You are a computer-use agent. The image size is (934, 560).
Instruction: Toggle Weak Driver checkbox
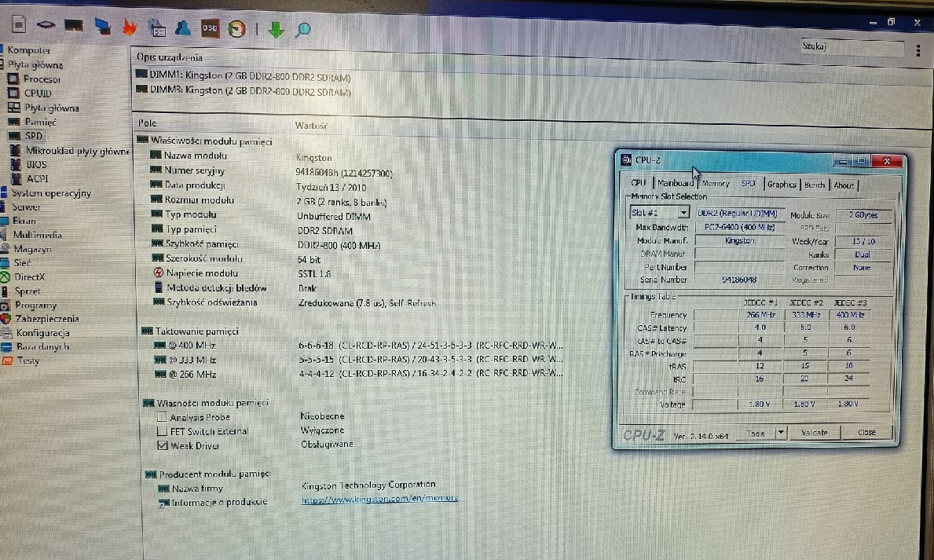(x=163, y=445)
